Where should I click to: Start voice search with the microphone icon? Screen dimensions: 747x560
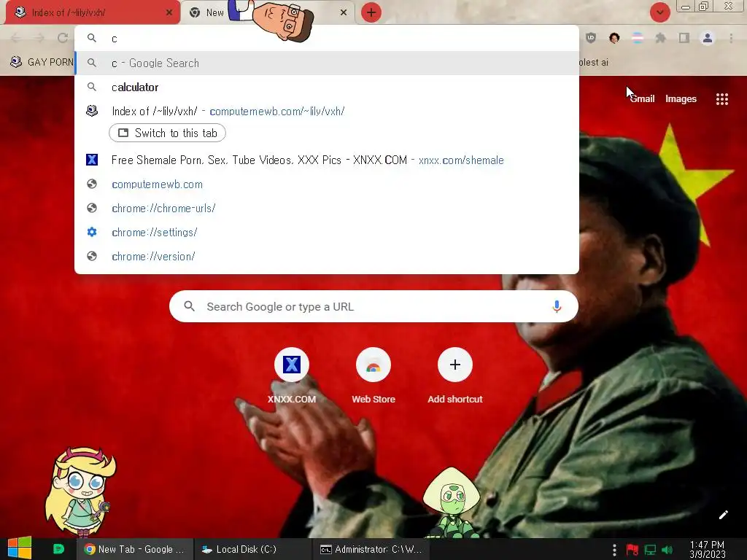pyautogui.click(x=557, y=307)
